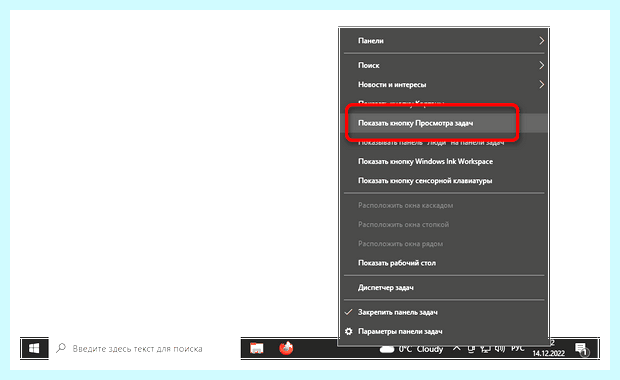Expand the Панели submenu arrow

(541, 41)
